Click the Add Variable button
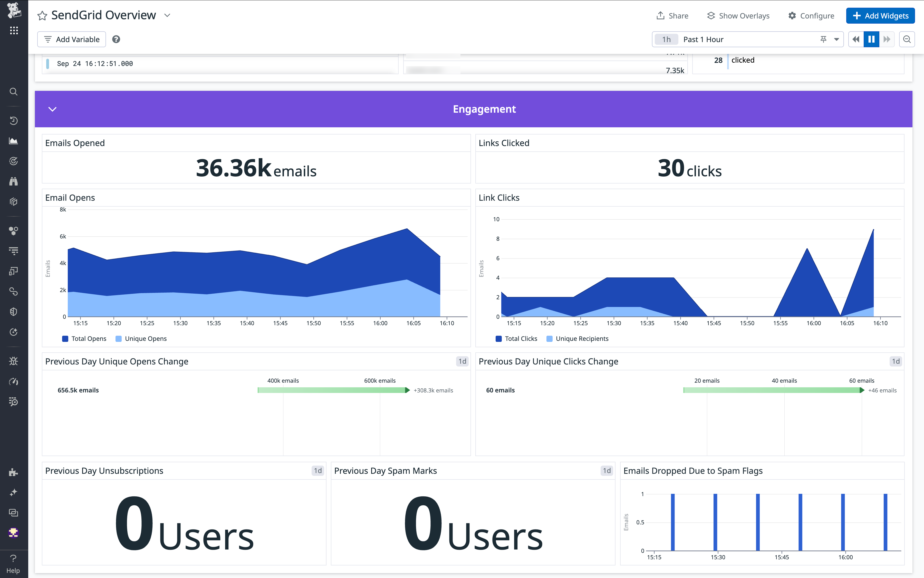 72,39
